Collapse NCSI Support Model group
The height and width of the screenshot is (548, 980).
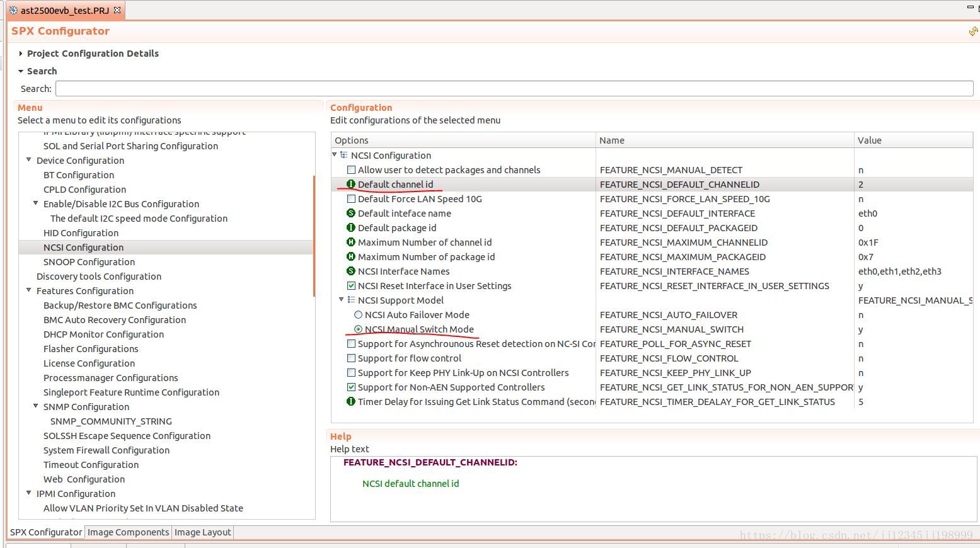[342, 300]
